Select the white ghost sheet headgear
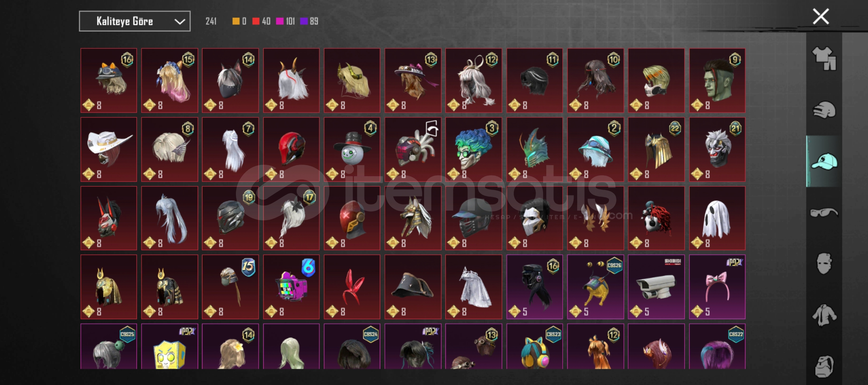Screen dimensions: 868x385 (717, 218)
